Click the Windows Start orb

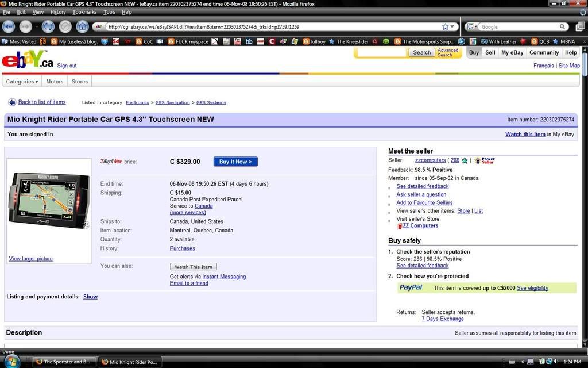click(x=11, y=362)
